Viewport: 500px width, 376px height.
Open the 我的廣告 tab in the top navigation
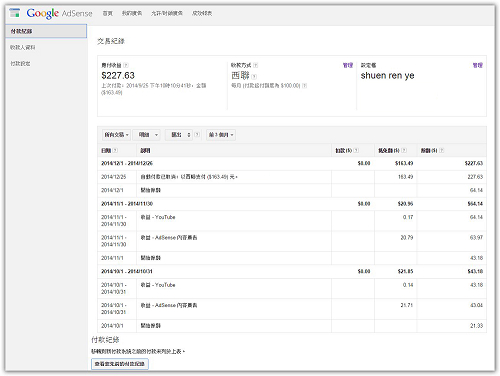click(x=132, y=13)
